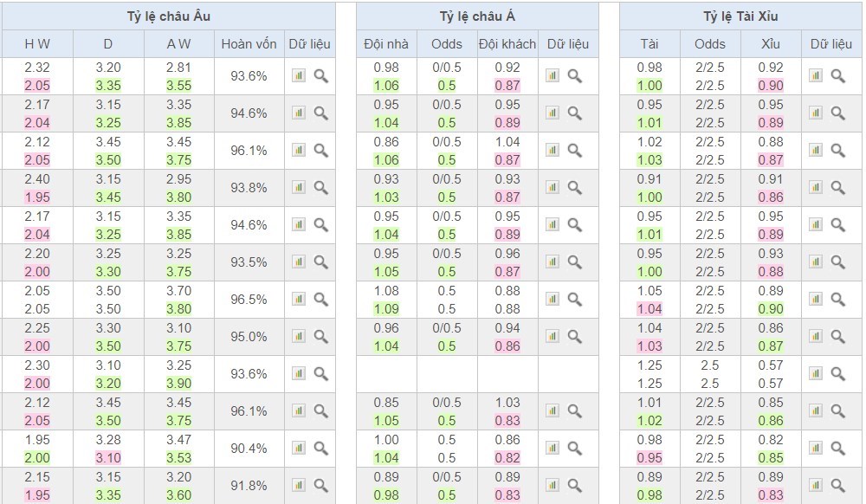The image size is (866, 504).
Task: Select the Tỷ lệ châu Á table header
Action: pyautogui.click(x=477, y=16)
